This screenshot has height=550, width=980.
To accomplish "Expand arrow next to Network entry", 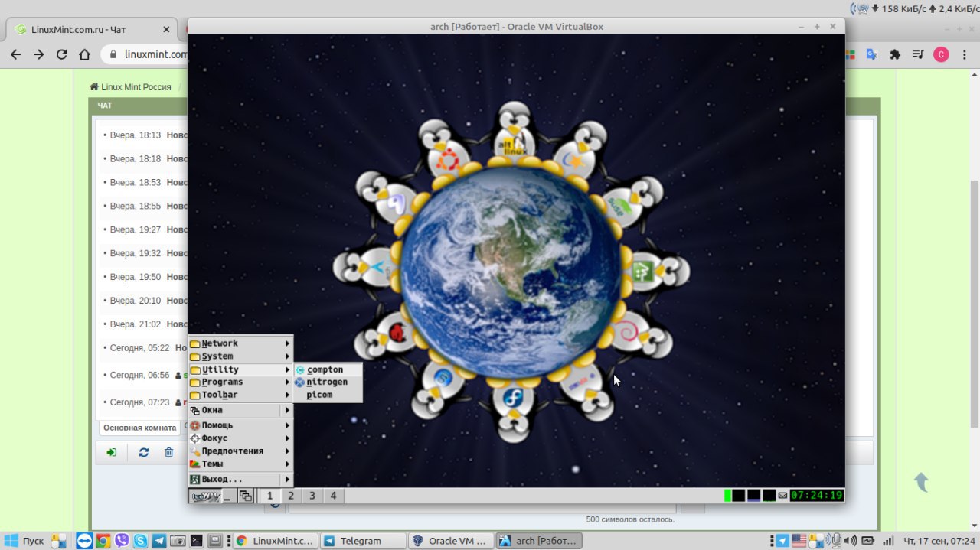I will (x=288, y=343).
